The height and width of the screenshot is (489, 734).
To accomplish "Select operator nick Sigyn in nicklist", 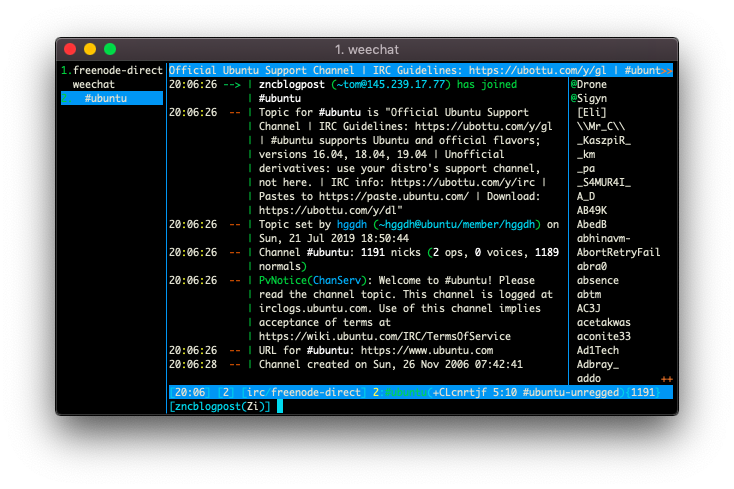I will 589,98.
